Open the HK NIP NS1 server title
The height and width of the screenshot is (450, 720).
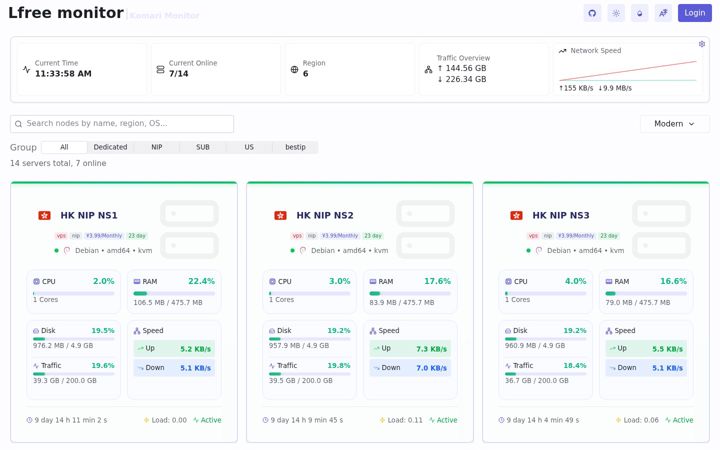[x=89, y=215]
